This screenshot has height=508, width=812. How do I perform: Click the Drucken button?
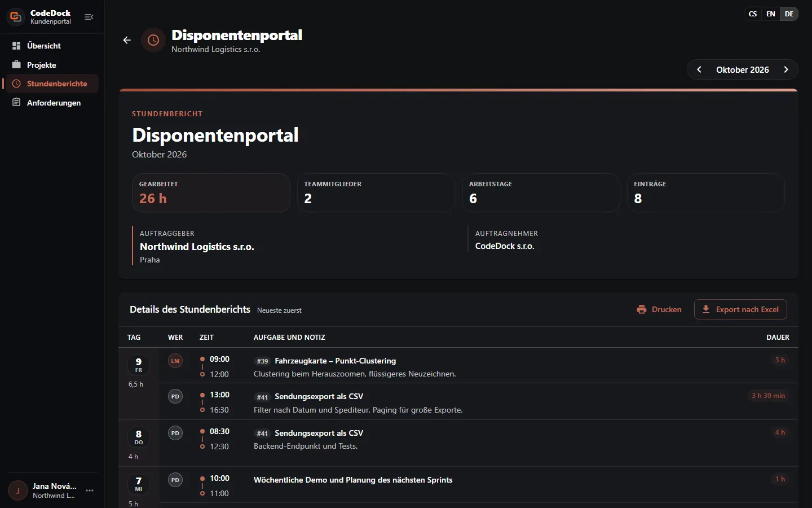click(659, 309)
